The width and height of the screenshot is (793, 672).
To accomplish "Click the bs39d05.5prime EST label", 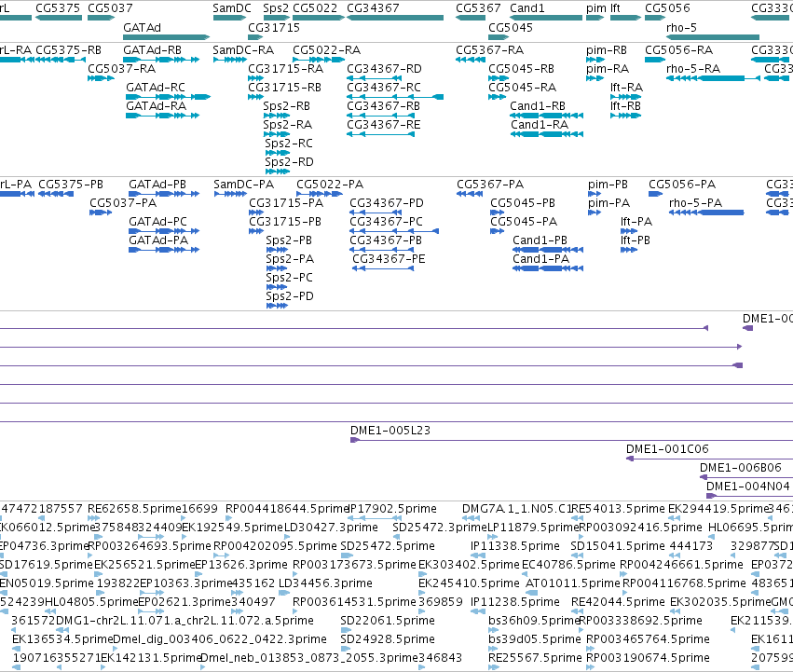I will [x=535, y=639].
